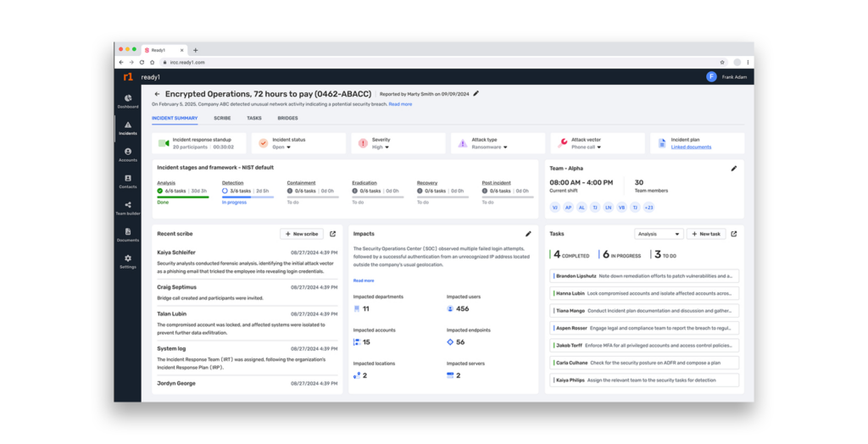Click New scribe button
The width and height of the screenshot is (868, 444).
302,234
